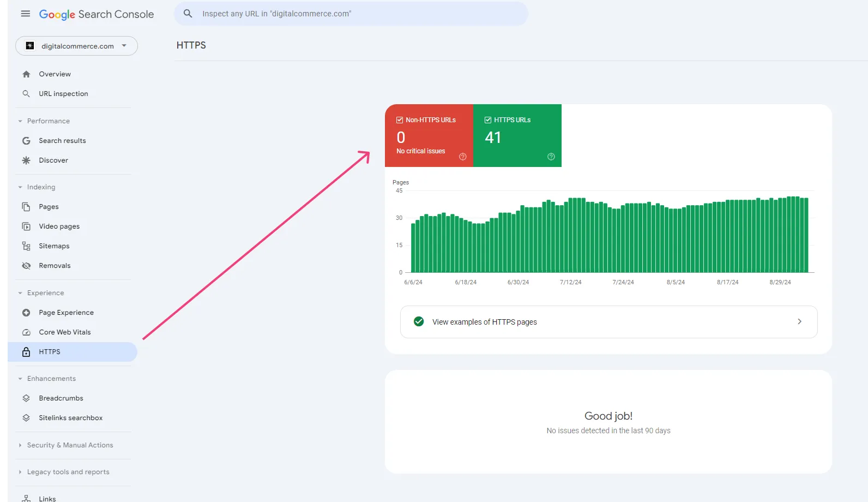Open the digitalcommerce.com property dropdown
This screenshot has height=502, width=868.
click(x=76, y=46)
